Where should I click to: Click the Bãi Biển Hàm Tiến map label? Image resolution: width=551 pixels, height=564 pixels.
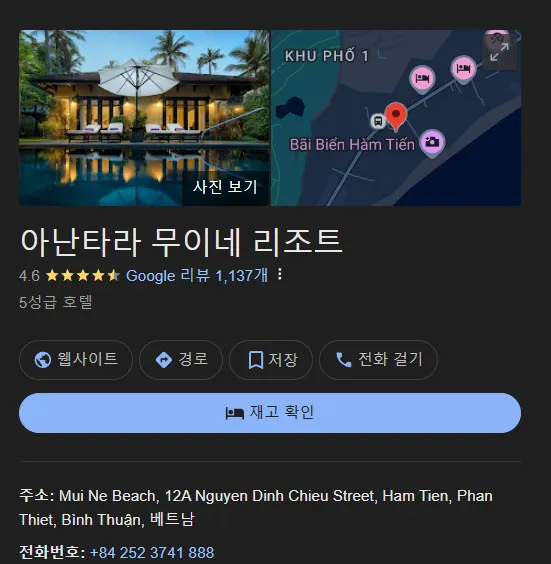point(352,145)
